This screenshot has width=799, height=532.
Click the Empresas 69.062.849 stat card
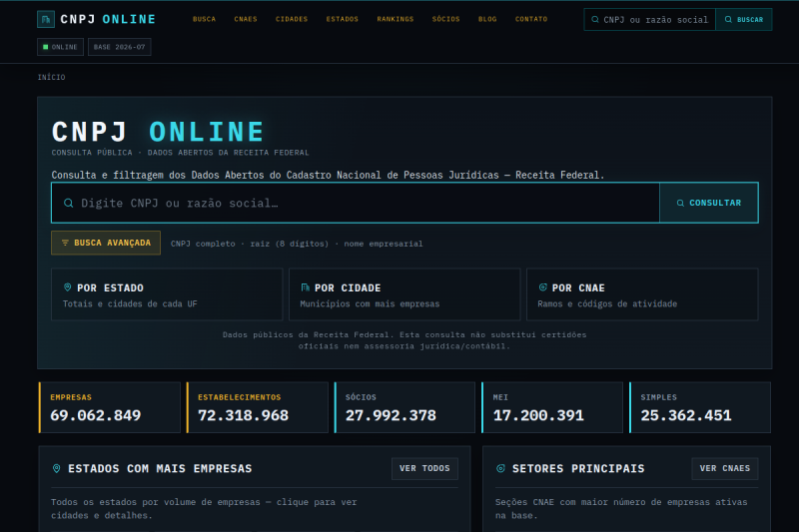point(110,407)
